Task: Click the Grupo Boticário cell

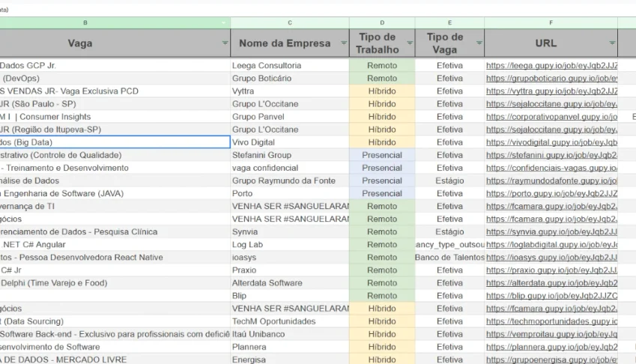Action: [x=290, y=78]
